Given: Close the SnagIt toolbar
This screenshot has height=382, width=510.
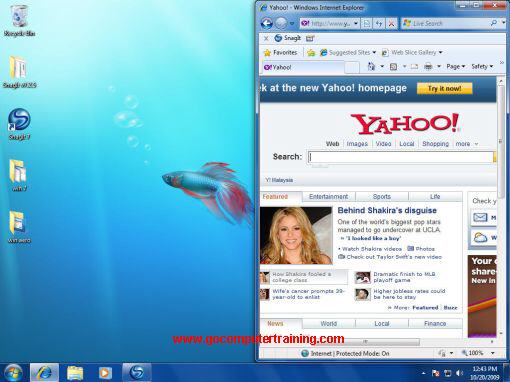Looking at the screenshot, I should click(x=266, y=39).
